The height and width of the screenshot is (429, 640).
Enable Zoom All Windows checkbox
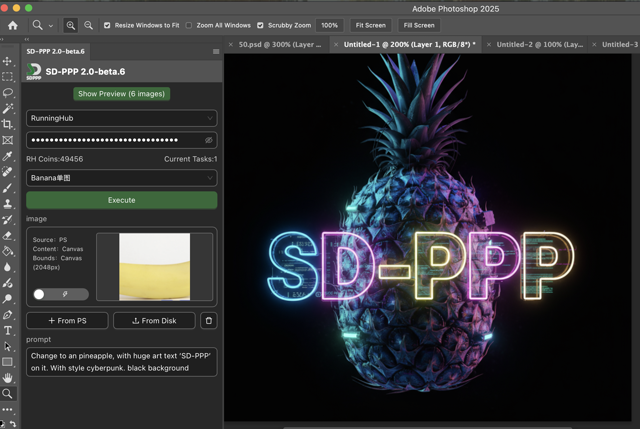click(189, 25)
